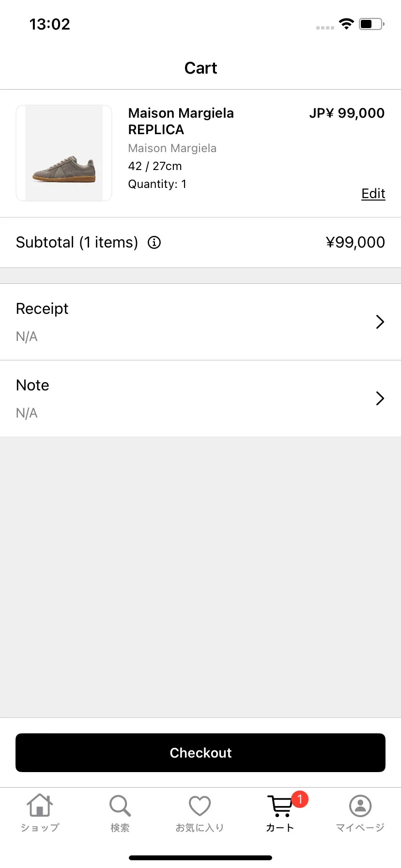Open the Receipt row

tap(200, 322)
